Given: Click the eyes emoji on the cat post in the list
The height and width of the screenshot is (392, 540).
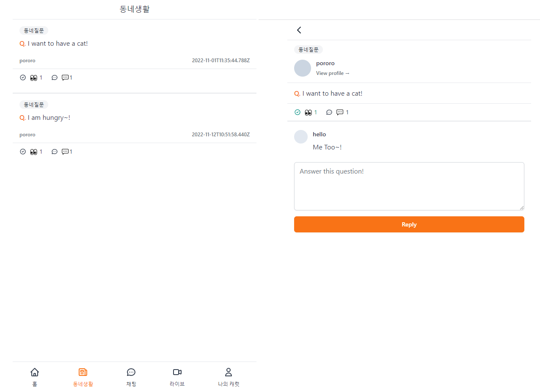Looking at the screenshot, I should 34,78.
